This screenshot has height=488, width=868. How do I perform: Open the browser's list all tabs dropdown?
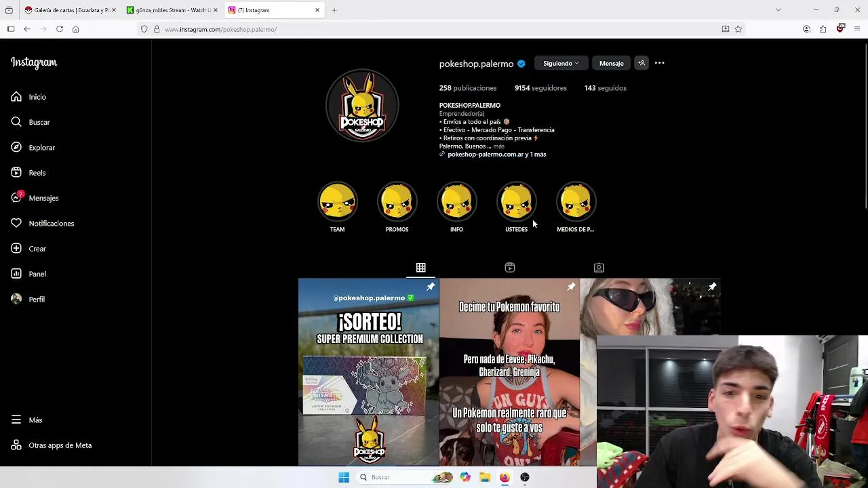[x=778, y=10]
